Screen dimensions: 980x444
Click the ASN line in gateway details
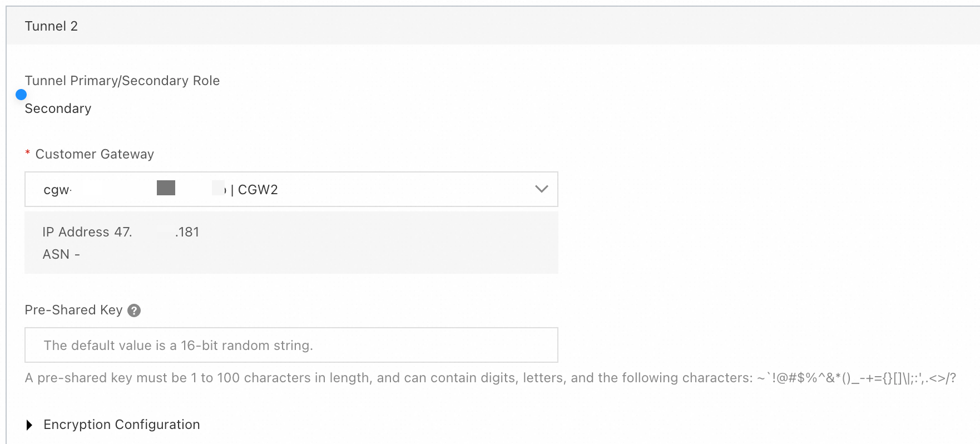click(61, 254)
